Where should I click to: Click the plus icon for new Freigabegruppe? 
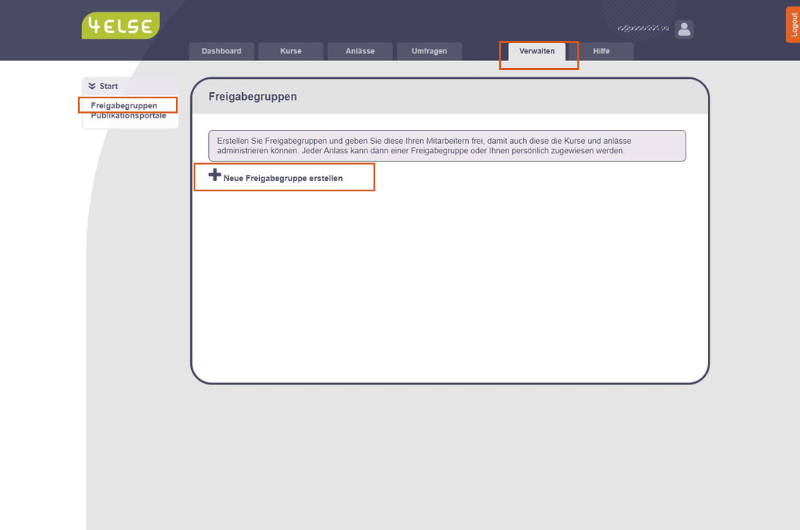[x=214, y=175]
